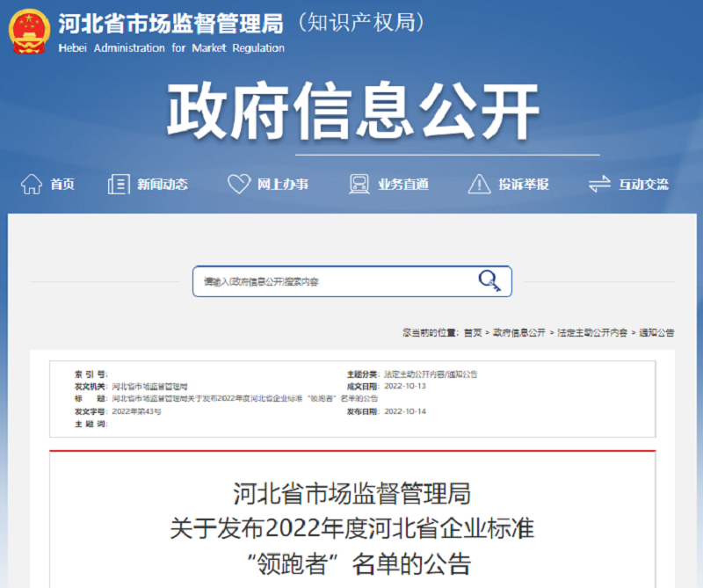Click the document icon next to 新闻动态
The height and width of the screenshot is (588, 703).
[118, 183]
